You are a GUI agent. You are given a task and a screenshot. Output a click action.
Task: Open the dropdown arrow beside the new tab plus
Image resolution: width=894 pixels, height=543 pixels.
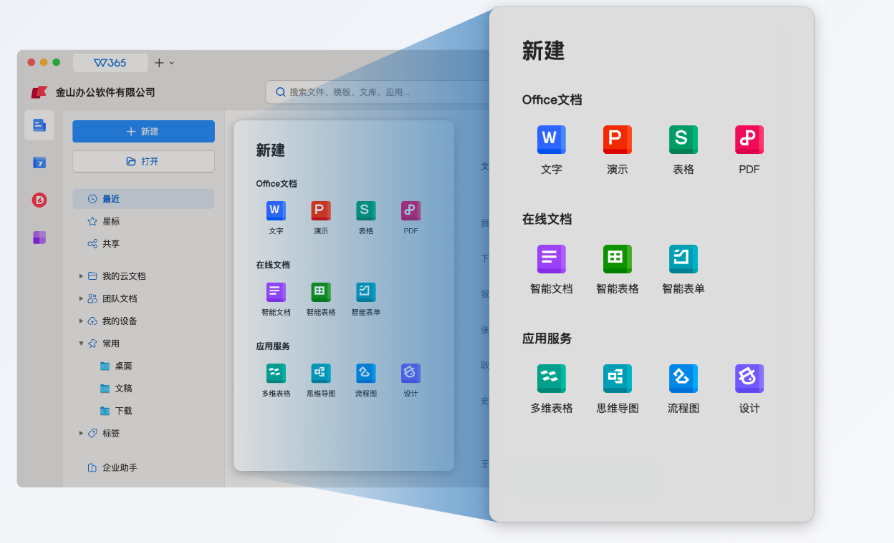[172, 63]
